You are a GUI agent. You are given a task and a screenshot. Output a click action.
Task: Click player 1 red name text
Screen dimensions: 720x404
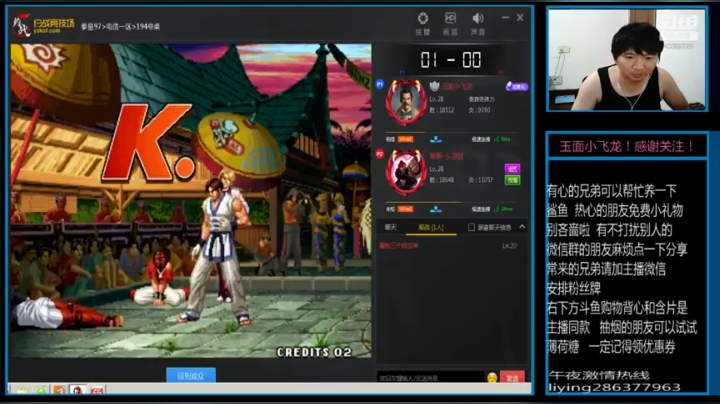(x=457, y=86)
